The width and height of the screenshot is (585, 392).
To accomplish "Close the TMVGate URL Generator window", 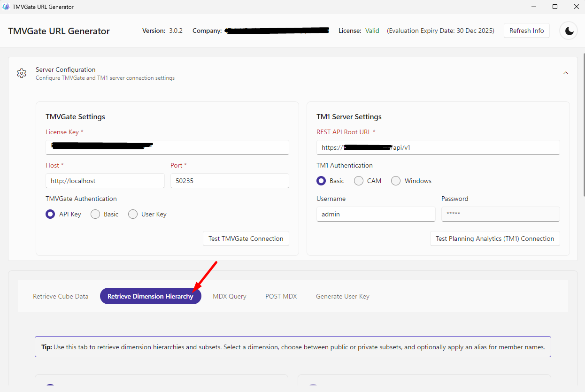I will [x=576, y=7].
